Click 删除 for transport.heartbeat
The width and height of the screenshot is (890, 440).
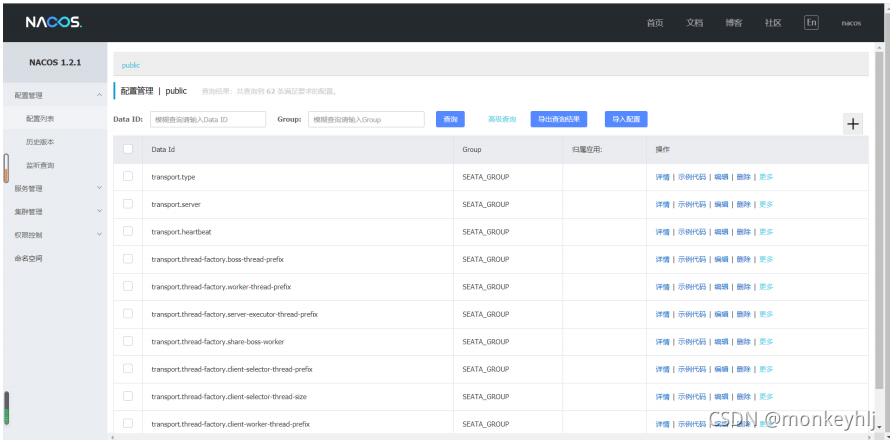[744, 232]
